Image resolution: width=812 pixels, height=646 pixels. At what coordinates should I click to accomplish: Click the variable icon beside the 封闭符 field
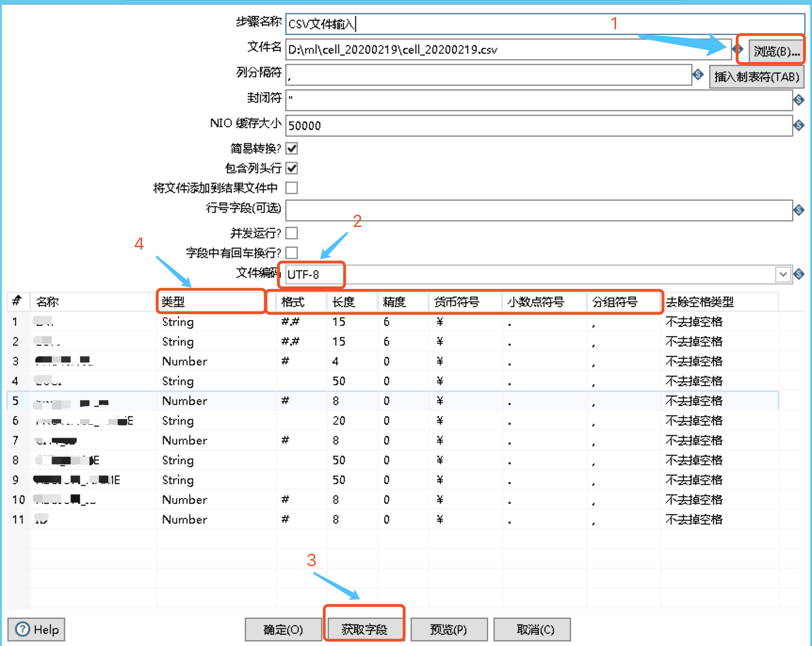point(799,100)
